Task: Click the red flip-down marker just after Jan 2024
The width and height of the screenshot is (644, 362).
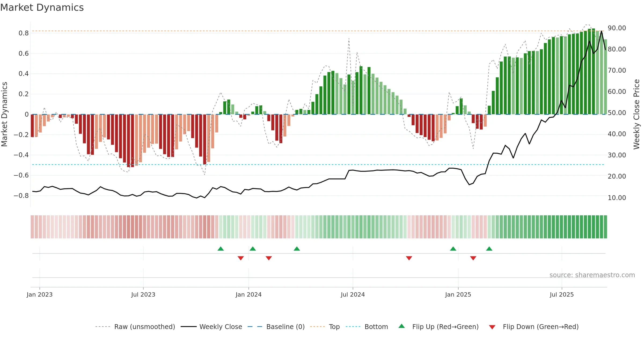Action: click(x=269, y=258)
